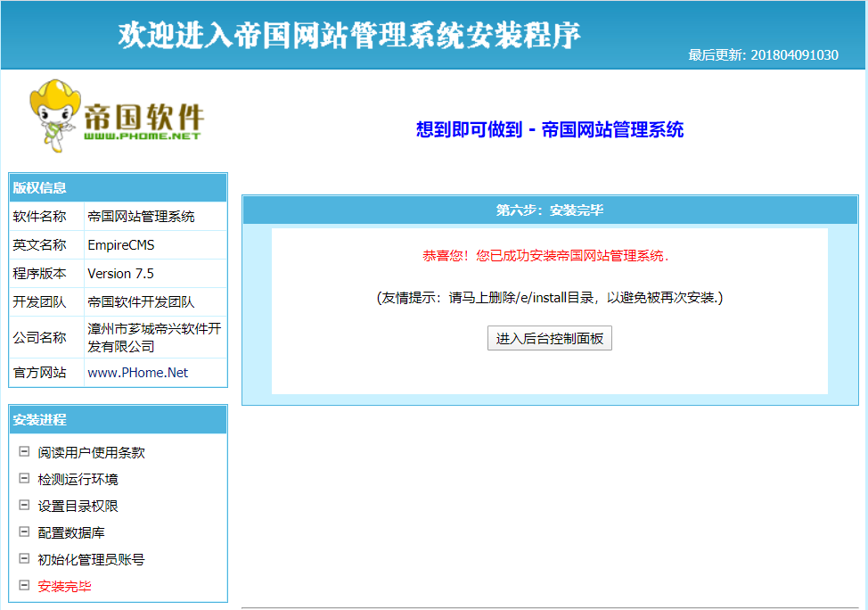Select the 检测运行环境 step text
The image size is (868, 610).
click(x=78, y=479)
